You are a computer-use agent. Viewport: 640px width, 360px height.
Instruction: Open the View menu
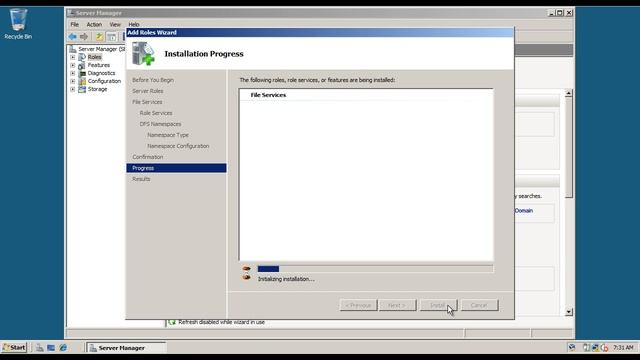(x=115, y=24)
